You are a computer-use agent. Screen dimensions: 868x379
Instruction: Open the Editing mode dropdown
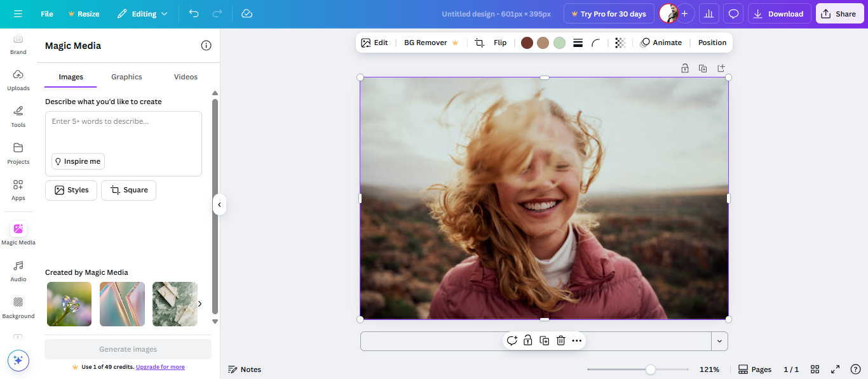(142, 13)
